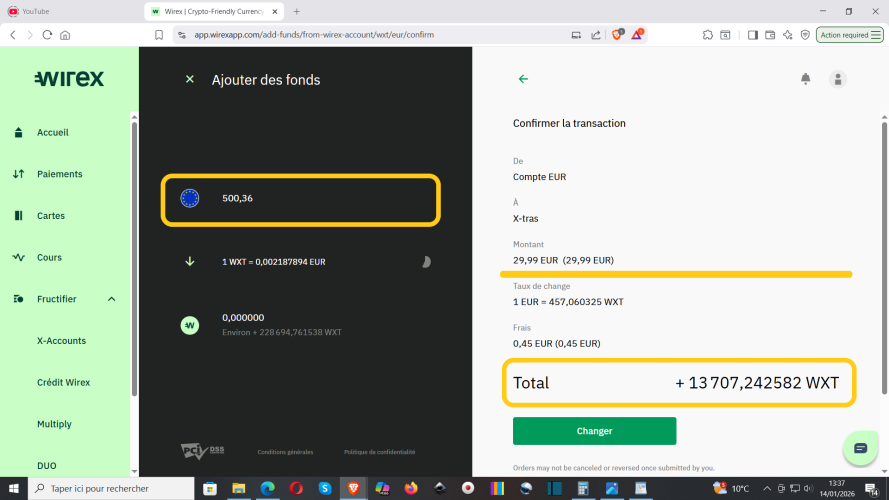The image size is (889, 500).
Task: Open Crédit Wirex in sidebar
Action: [64, 382]
